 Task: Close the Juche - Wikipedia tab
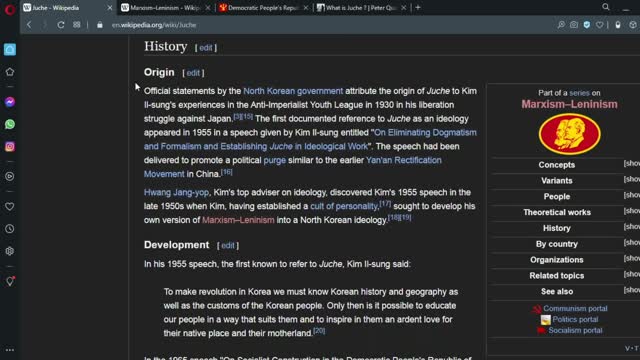[x=109, y=8]
